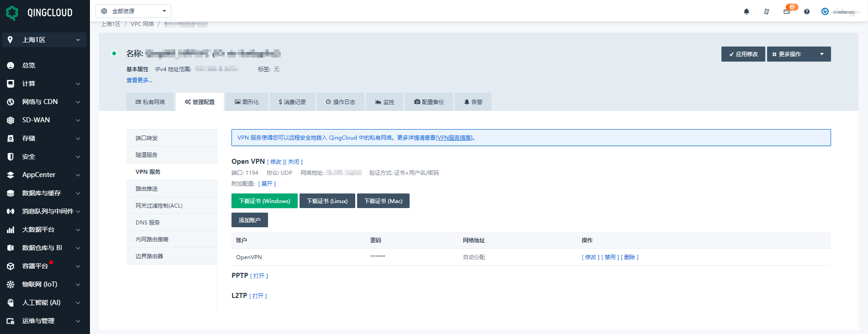
Task: Select 隧道服务 in the side menu
Action: 172,155
